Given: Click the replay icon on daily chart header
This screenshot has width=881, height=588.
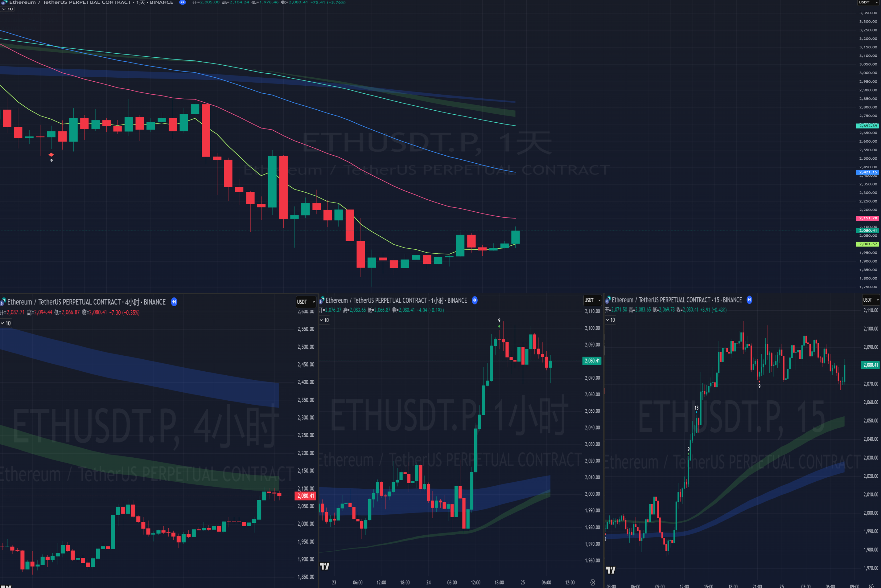Looking at the screenshot, I should tap(182, 2).
